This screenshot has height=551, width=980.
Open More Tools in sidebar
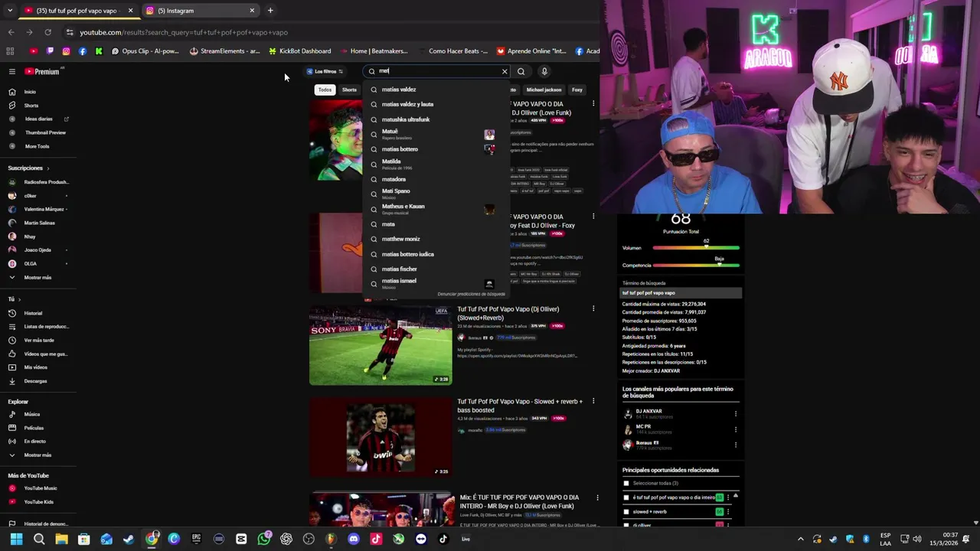point(37,146)
